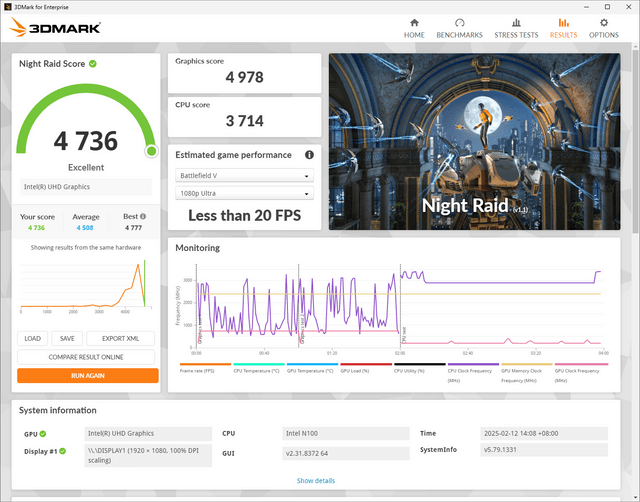Viewport: 640px width, 502px height.
Task: Toggle the CPU Clock Frequency legend
Action: point(473,373)
